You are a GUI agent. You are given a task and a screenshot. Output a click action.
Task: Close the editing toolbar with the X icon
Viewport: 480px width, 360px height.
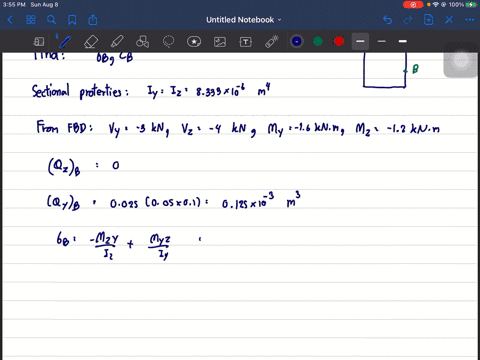pyautogui.click(x=449, y=20)
